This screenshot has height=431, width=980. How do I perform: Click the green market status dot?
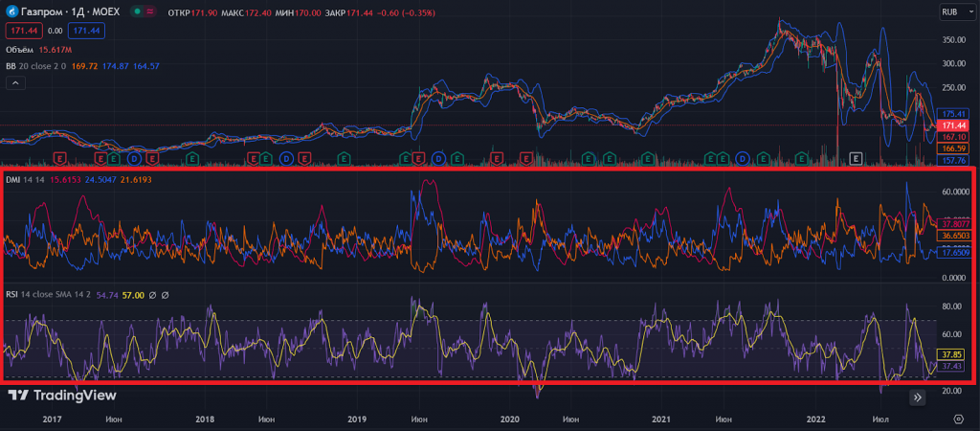[x=138, y=12]
